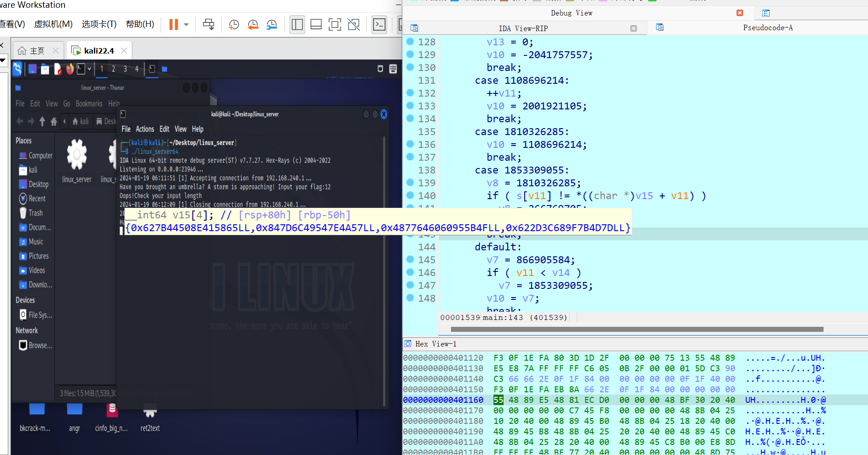This screenshot has height=455, width=868.
Task: Open the snapshot manager wrench-clock icon
Action: pyautogui.click(x=271, y=25)
